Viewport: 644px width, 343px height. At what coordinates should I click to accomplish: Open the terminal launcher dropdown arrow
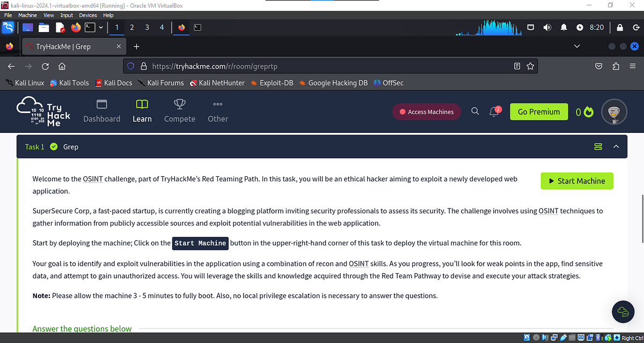(x=100, y=27)
